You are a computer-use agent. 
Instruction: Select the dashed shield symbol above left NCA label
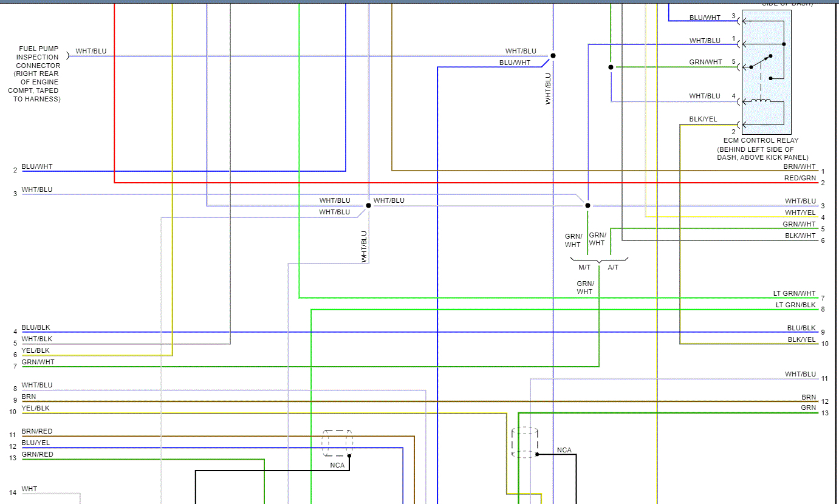337,443
